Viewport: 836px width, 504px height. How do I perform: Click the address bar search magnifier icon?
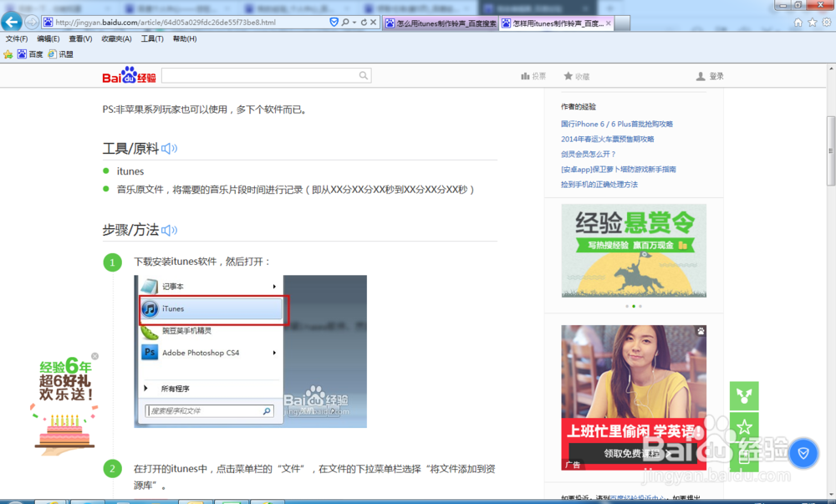tap(345, 23)
